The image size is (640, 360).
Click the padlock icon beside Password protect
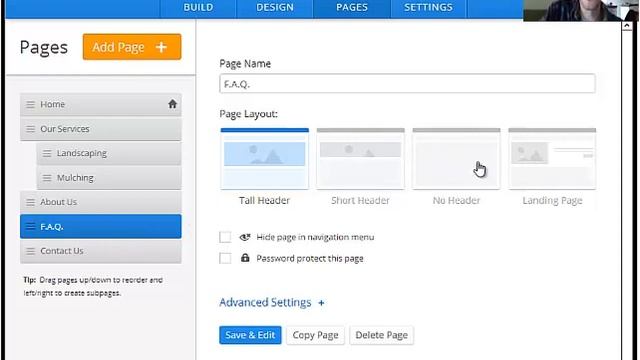click(x=245, y=258)
